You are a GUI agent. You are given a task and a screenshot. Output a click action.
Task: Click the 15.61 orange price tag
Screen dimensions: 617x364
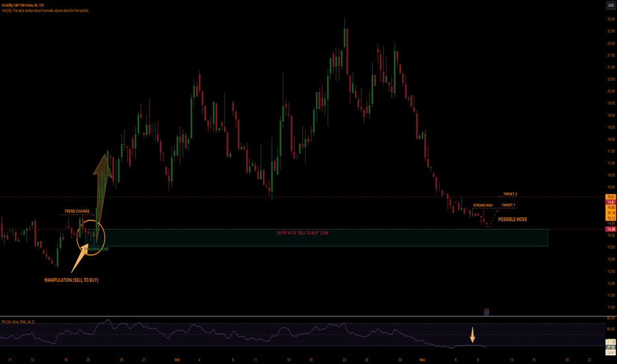pos(610,197)
